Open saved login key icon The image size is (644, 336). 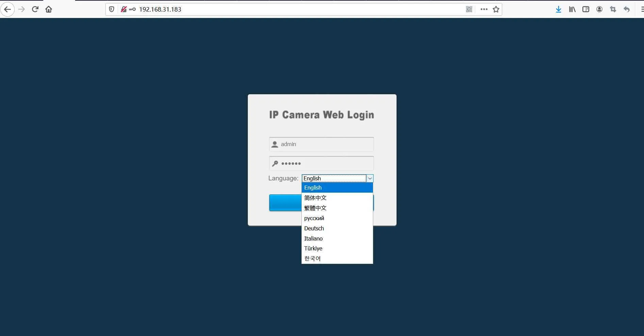pos(132,9)
